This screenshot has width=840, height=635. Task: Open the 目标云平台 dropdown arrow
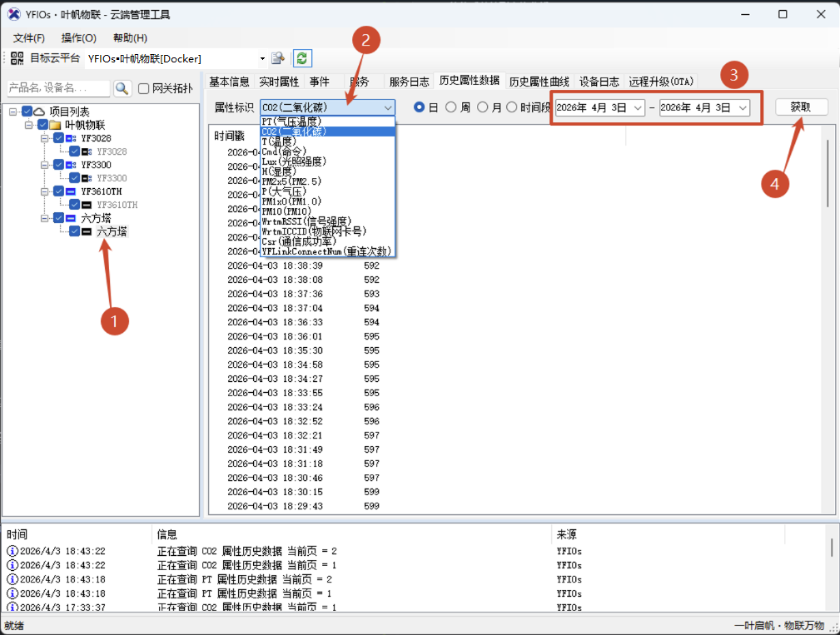pyautogui.click(x=262, y=58)
